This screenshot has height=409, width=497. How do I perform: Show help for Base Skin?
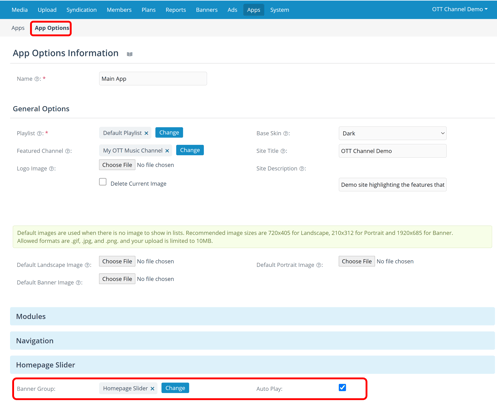click(x=286, y=133)
